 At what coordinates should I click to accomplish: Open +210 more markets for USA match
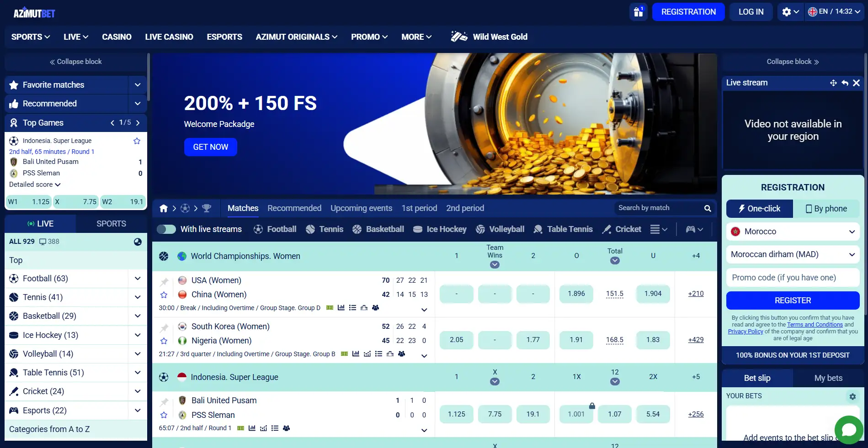pyautogui.click(x=696, y=294)
